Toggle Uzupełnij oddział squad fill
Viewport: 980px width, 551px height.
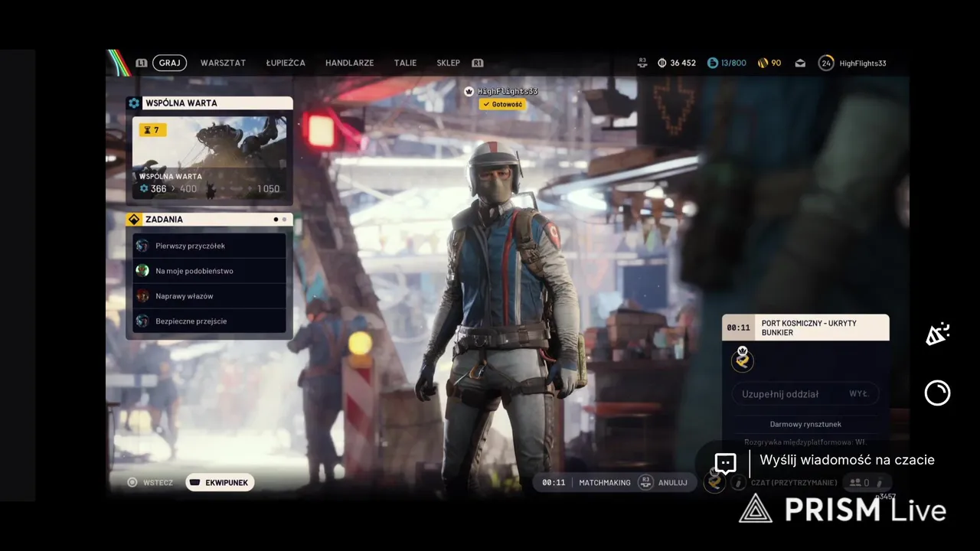[805, 394]
